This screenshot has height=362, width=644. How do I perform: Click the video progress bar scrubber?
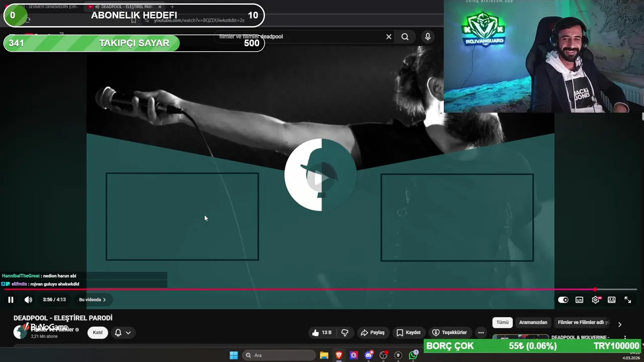(x=595, y=290)
